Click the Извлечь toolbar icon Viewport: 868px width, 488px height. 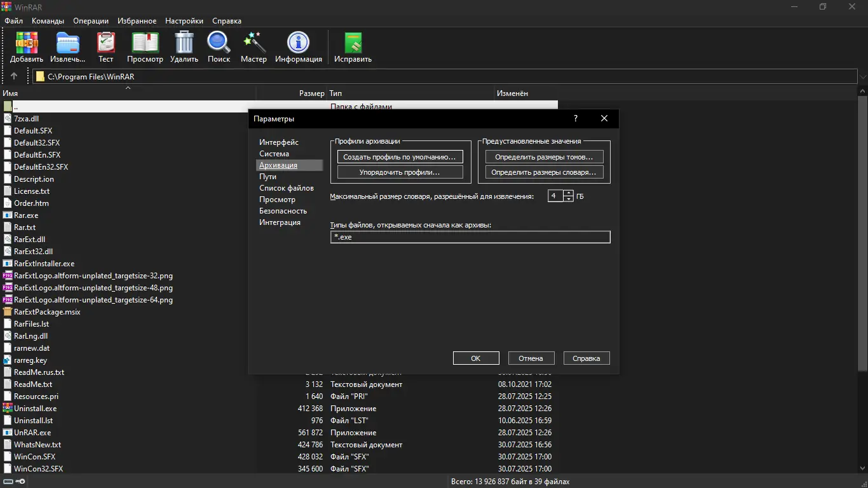tap(68, 43)
